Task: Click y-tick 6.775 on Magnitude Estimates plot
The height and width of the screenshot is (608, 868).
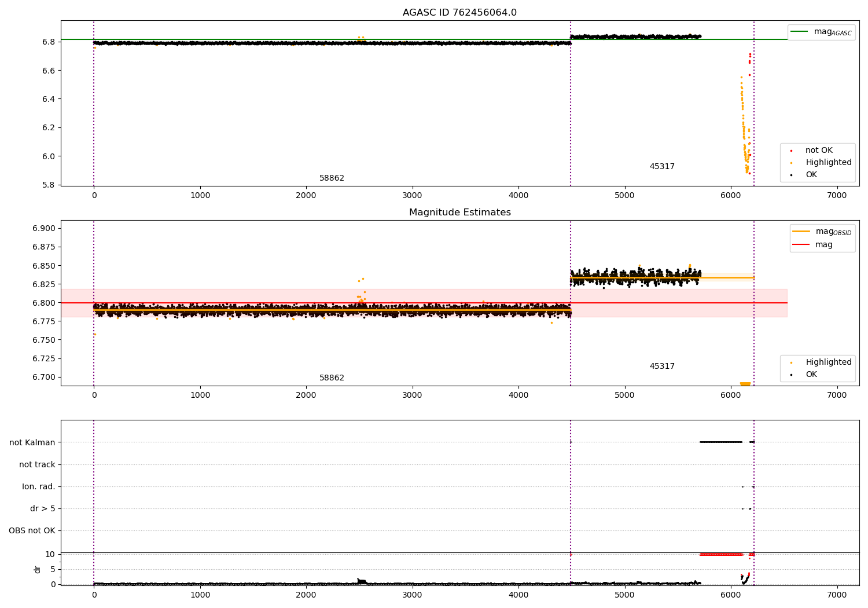Action: 44,321
